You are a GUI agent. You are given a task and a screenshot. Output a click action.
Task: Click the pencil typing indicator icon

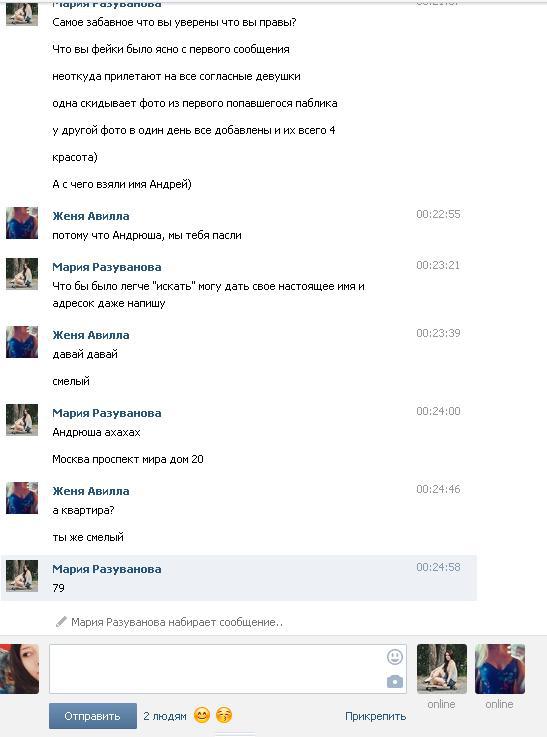61,622
